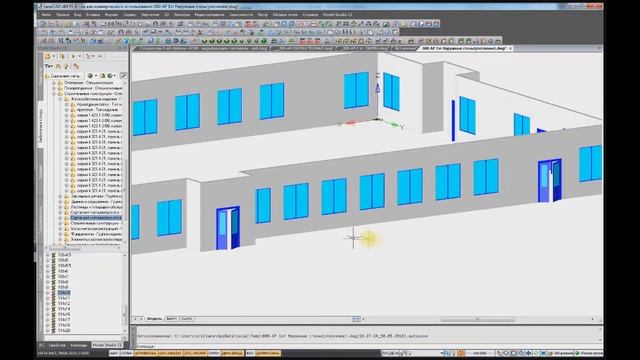Toggle оПРИВЯЗКА object snap in status bar
The width and height of the screenshot is (640, 360).
(x=145, y=353)
